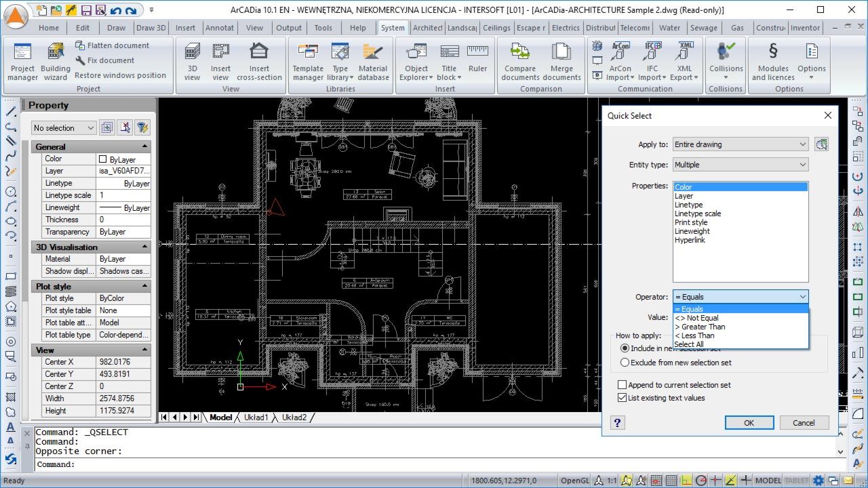
Task: Open the 3D view
Action: 193,62
